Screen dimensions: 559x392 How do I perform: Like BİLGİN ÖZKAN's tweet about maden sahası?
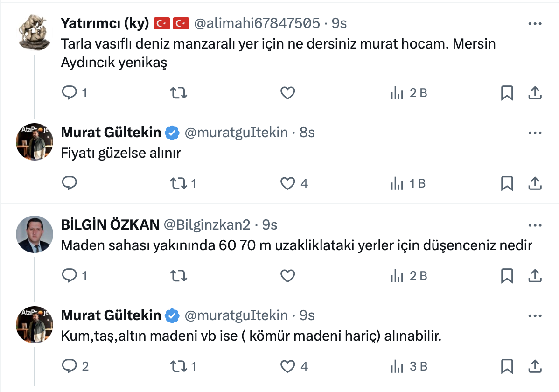(287, 276)
